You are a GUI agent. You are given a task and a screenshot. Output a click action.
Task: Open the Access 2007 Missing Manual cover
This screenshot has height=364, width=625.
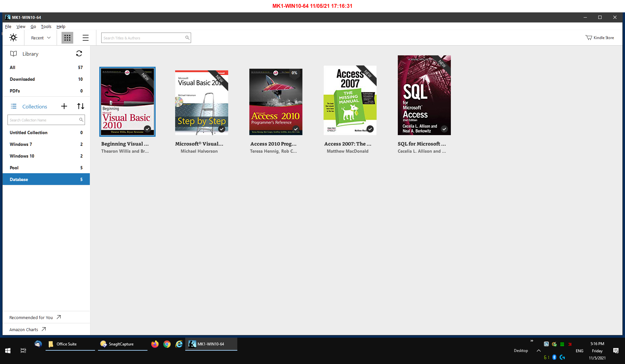[350, 100]
